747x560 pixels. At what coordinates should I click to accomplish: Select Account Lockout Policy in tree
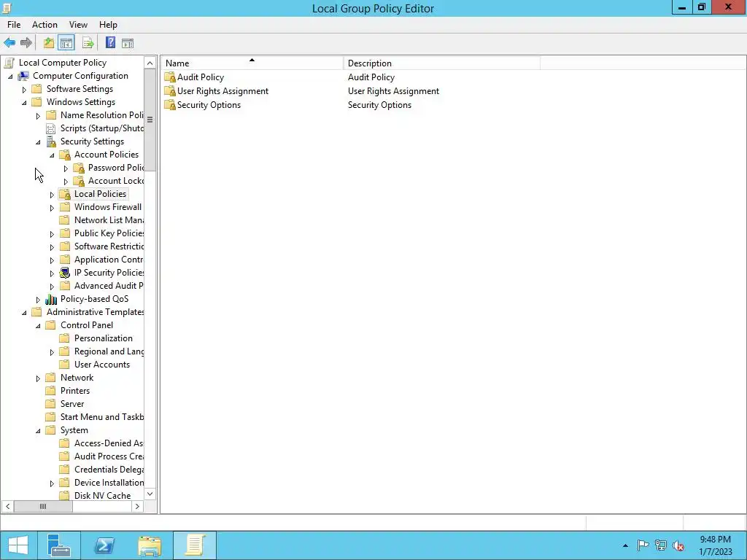116,181
